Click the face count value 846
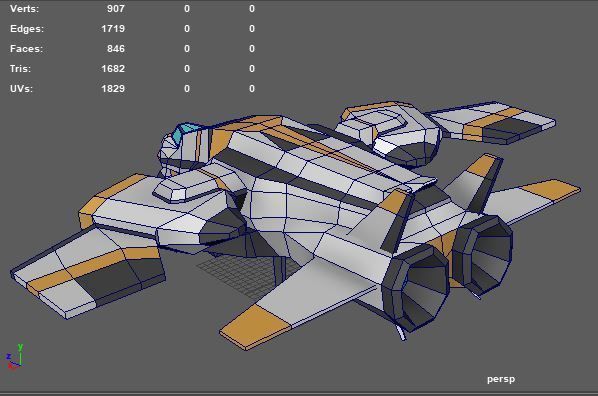Screen dimensions: 598x396 (116, 49)
